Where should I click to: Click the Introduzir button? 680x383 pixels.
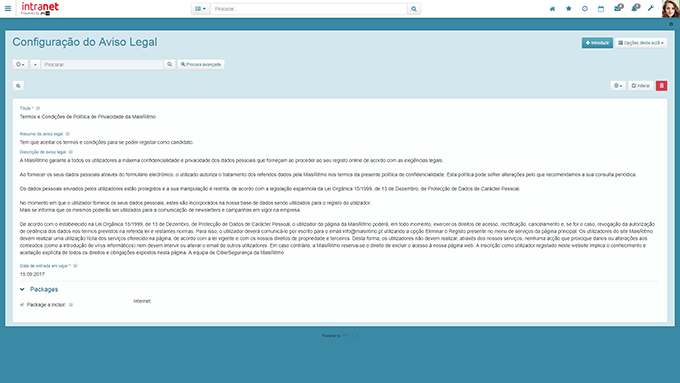[x=597, y=43]
